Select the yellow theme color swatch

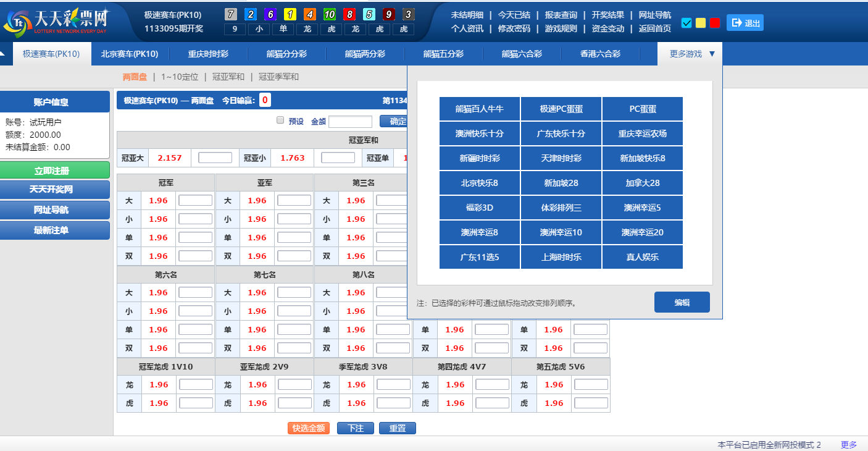click(x=701, y=23)
